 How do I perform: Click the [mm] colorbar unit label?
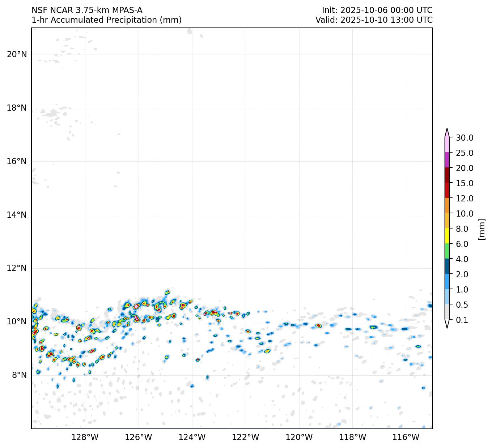tap(481, 229)
